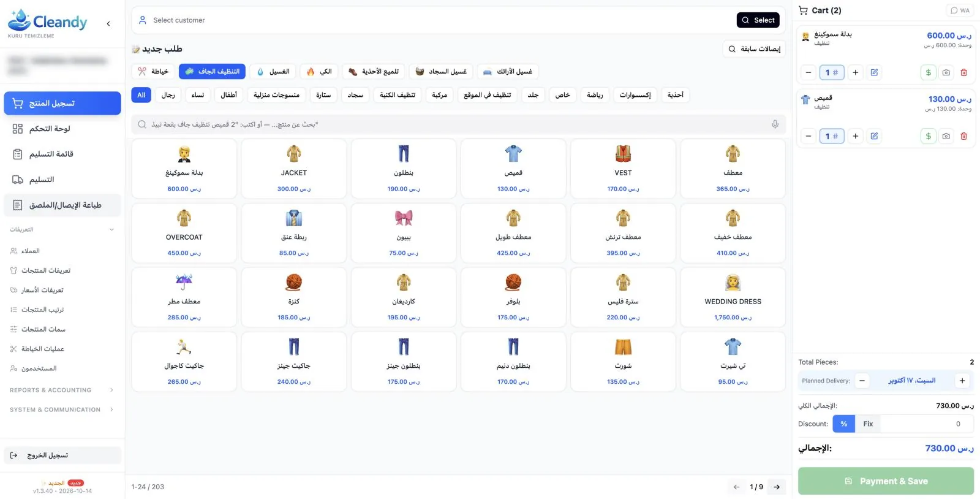This screenshot has height=499, width=980.
Task: Switch discount type to Fix
Action: click(x=868, y=424)
